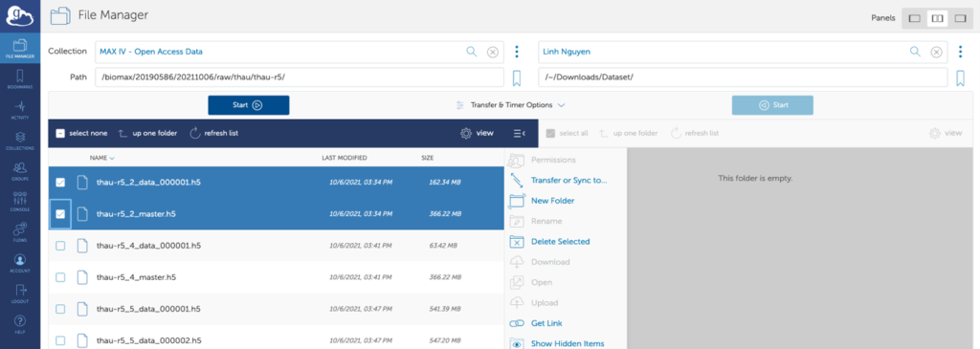
Task: Open Help in the sidebar
Action: coord(20,324)
